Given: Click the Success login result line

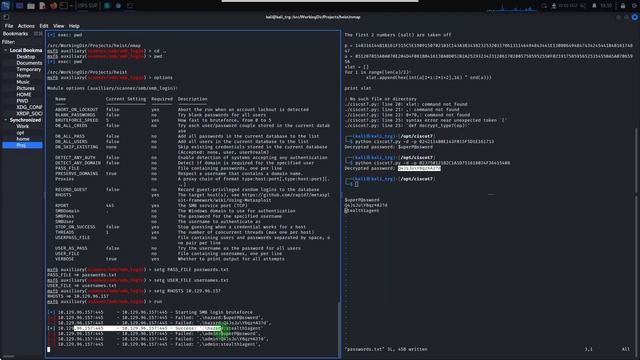Looking at the screenshot, I should [155, 328].
